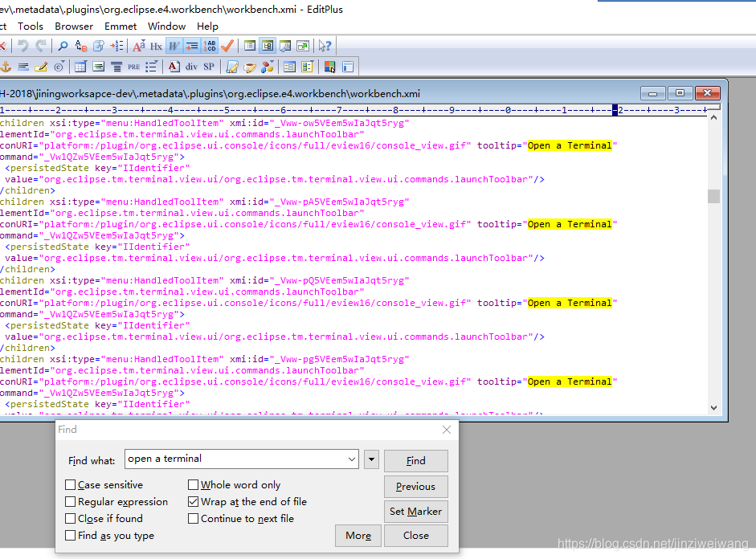The height and width of the screenshot is (559, 756).
Task: Open the Form Controls icon dropdown
Action: pos(307,67)
